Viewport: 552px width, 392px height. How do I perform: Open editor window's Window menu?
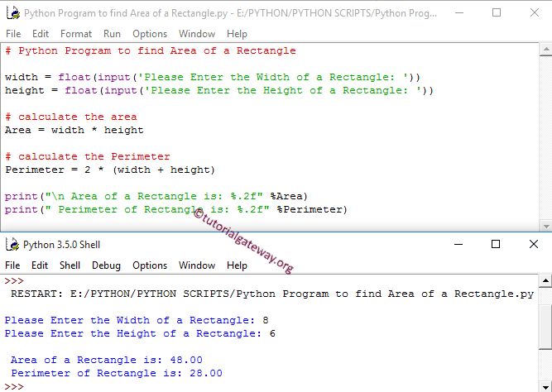pyautogui.click(x=197, y=34)
